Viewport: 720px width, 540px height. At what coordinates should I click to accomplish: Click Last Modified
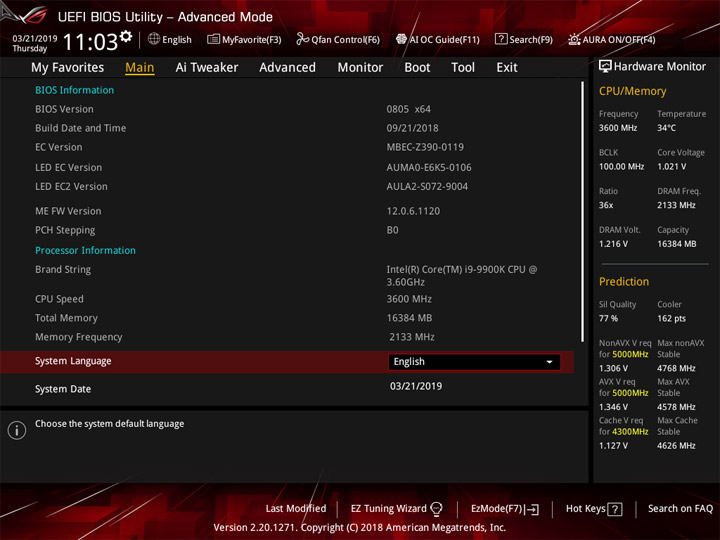coord(296,508)
